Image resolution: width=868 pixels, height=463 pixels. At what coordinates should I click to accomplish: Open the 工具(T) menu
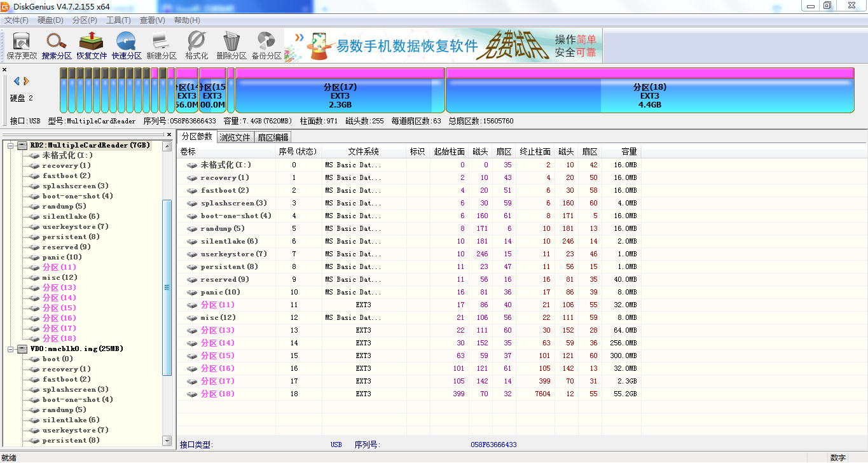[118, 20]
